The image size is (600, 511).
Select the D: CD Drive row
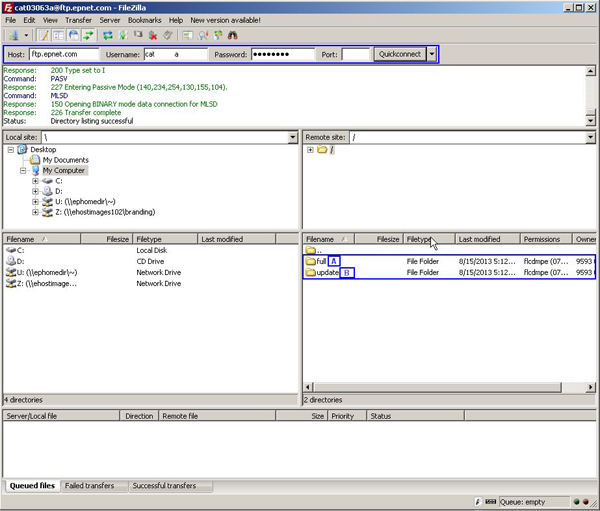[x=150, y=261]
